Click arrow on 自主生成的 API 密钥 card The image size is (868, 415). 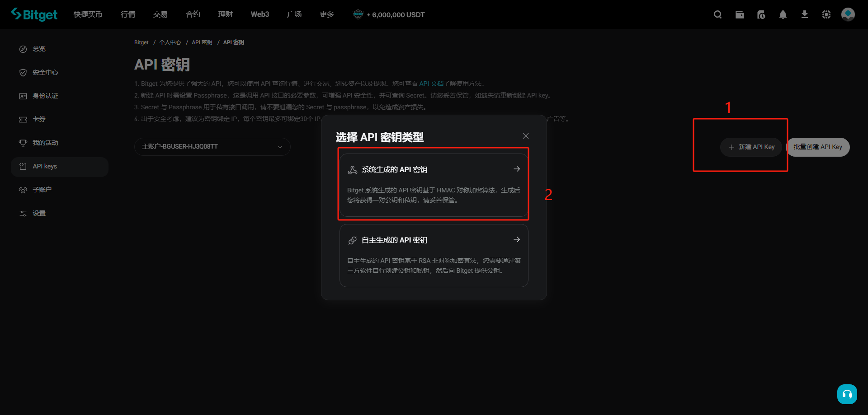pos(517,239)
